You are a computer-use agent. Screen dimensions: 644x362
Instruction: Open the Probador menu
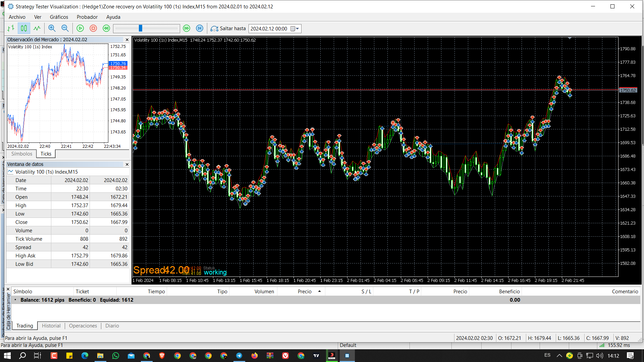click(x=87, y=17)
